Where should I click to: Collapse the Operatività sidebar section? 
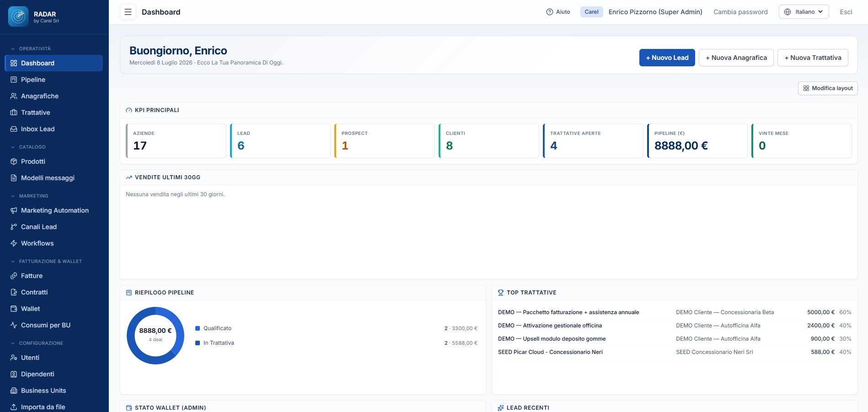31,48
